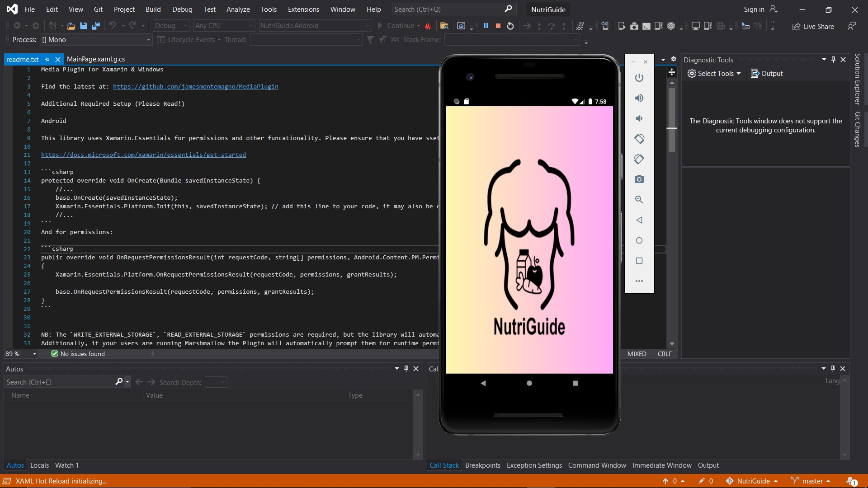Open the MediaPlugin GitHub link

(x=196, y=87)
